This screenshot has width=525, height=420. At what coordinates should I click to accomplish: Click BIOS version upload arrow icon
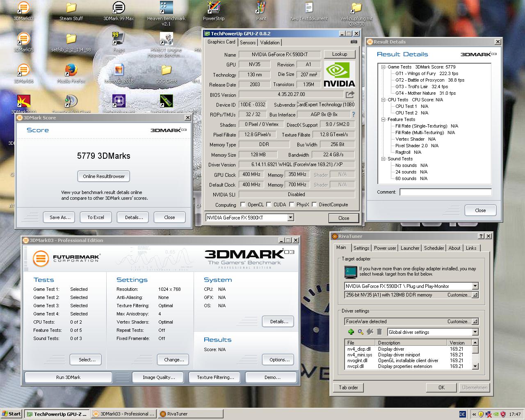[349, 95]
